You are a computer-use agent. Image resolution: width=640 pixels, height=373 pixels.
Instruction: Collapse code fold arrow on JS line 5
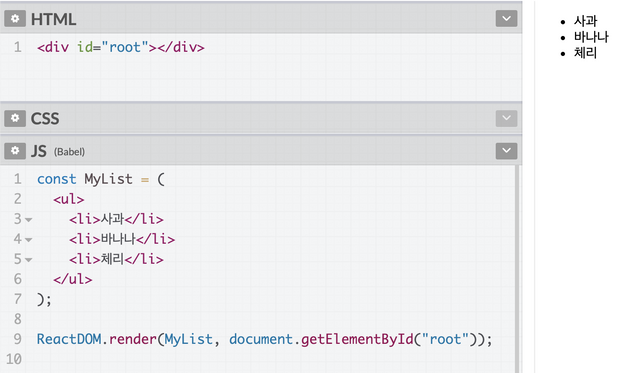pos(29,260)
